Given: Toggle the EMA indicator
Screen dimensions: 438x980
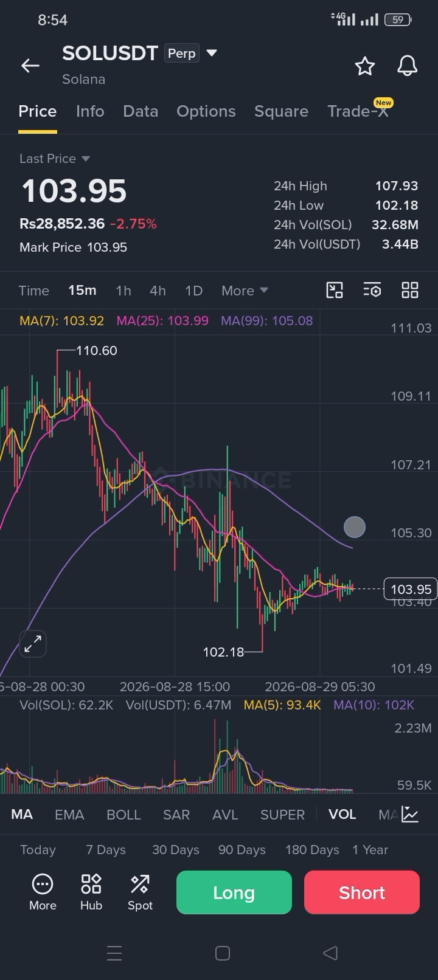Looking at the screenshot, I should point(69,815).
